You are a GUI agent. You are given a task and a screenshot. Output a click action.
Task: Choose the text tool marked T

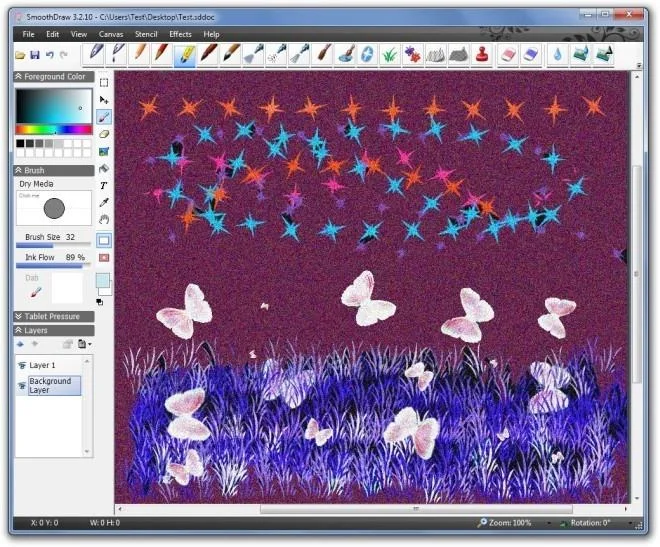104,185
